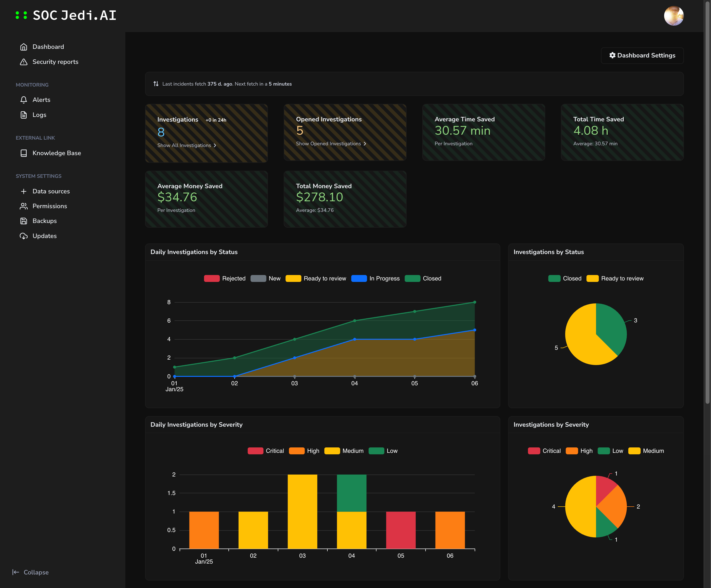This screenshot has width=711, height=588.
Task: Hide Critical series in daily severity legend
Action: 255,451
